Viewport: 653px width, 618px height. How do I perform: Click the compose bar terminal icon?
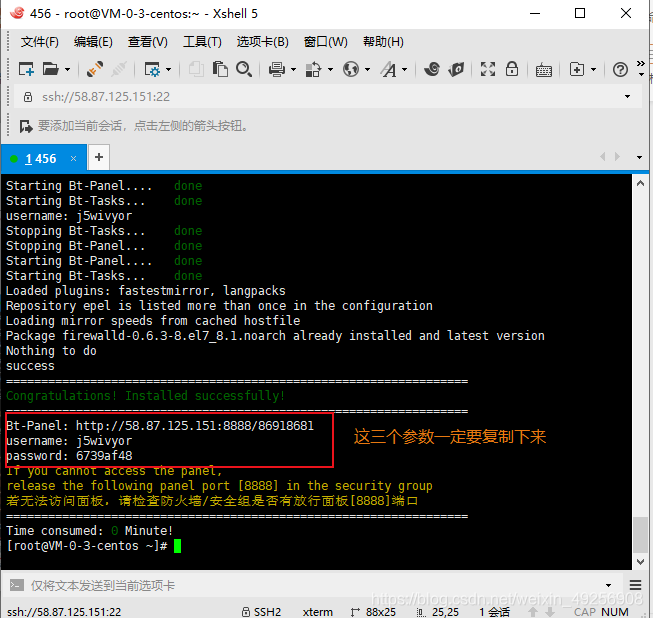[17, 586]
